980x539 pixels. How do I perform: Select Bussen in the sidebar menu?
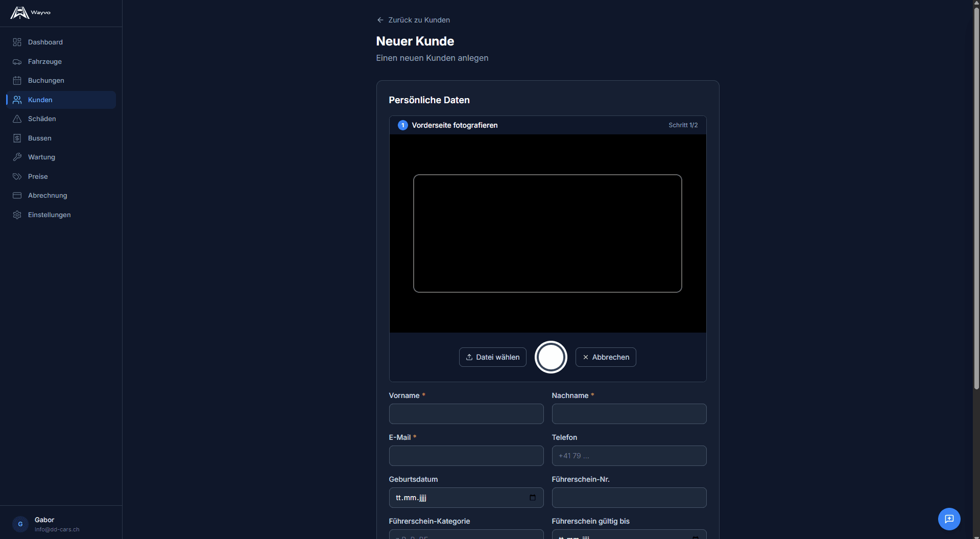(40, 138)
